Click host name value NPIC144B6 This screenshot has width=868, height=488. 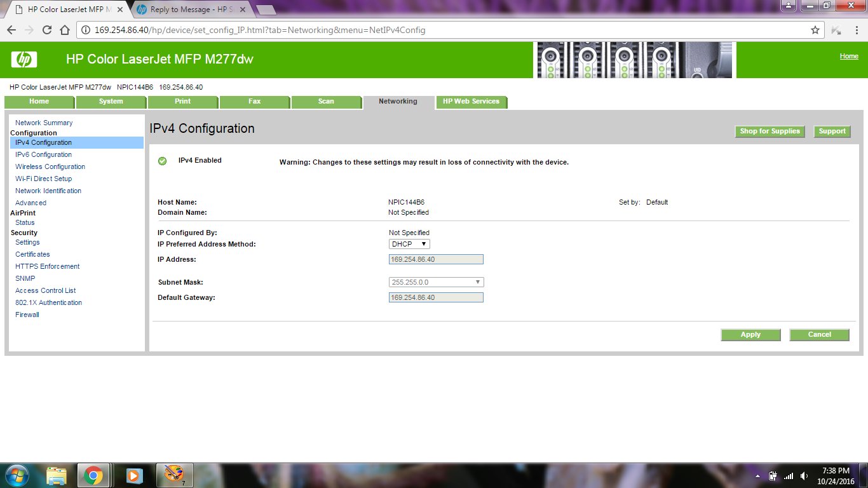[406, 203]
